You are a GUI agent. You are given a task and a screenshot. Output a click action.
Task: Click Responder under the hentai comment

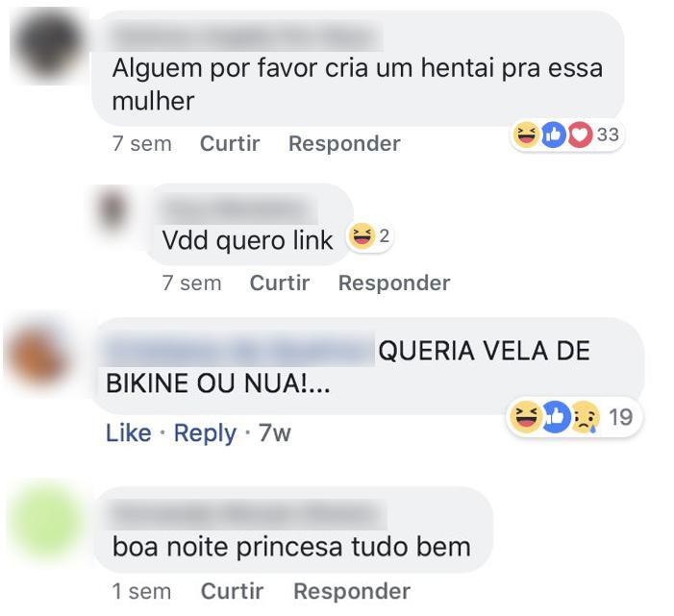coord(344,143)
